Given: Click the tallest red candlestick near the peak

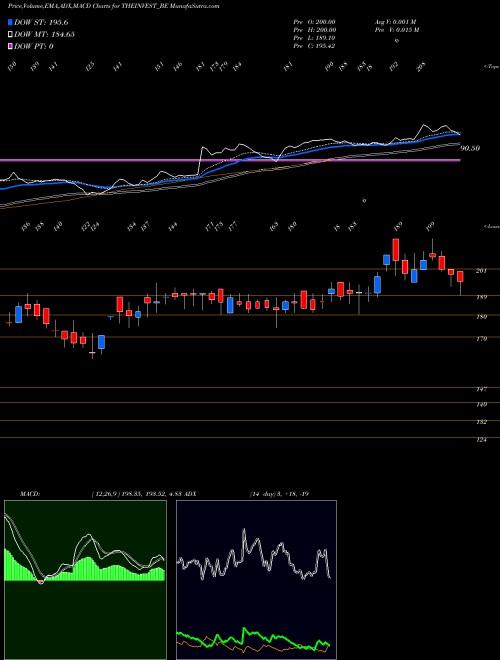Looking at the screenshot, I should coord(396,250).
